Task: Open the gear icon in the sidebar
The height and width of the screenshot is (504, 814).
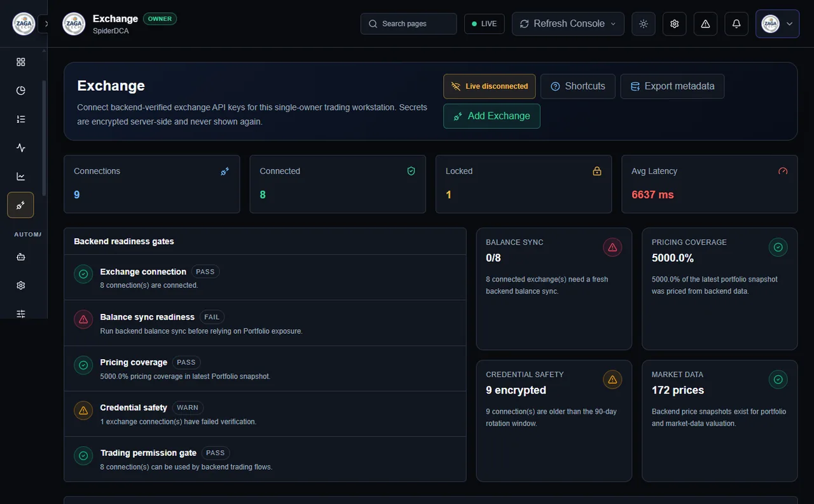Action: click(21, 285)
